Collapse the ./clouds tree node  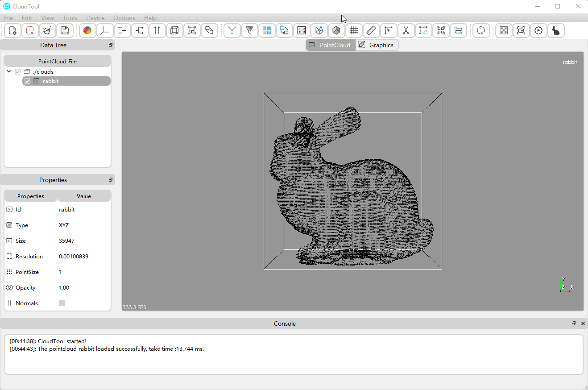(x=8, y=71)
